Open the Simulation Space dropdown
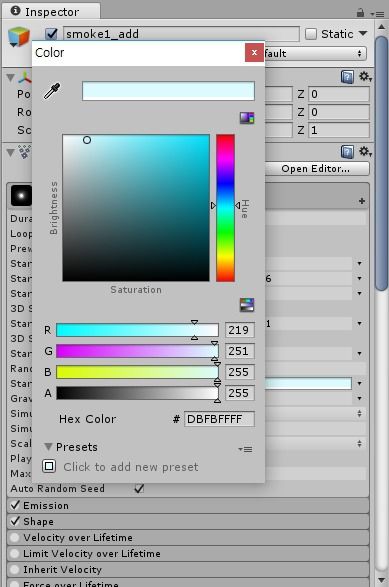Image resolution: width=389 pixels, height=587 pixels. tap(315, 413)
